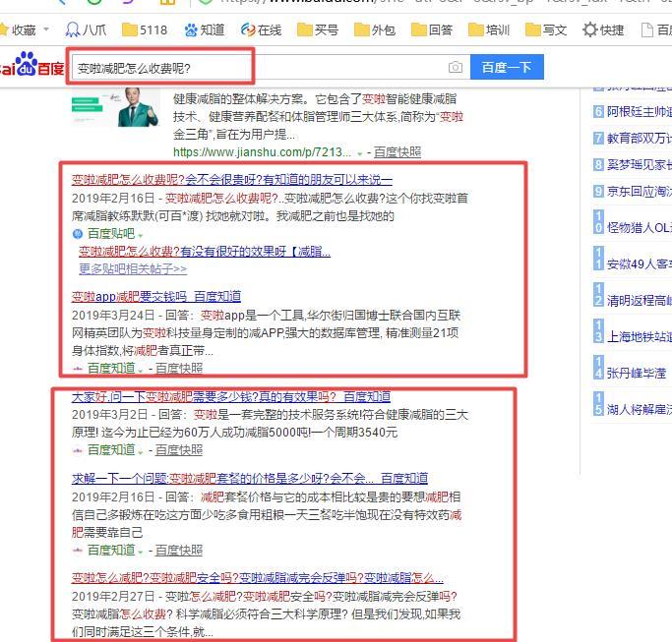672x642 pixels.
Task: Click the date text 2019年3月2日
Action: point(109,415)
